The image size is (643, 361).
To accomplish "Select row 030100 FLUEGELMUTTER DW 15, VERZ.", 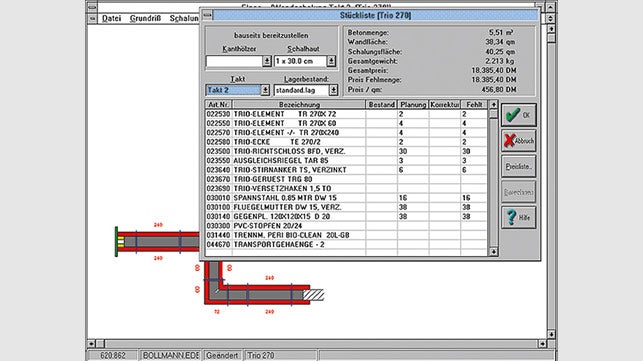I will pos(346,207).
